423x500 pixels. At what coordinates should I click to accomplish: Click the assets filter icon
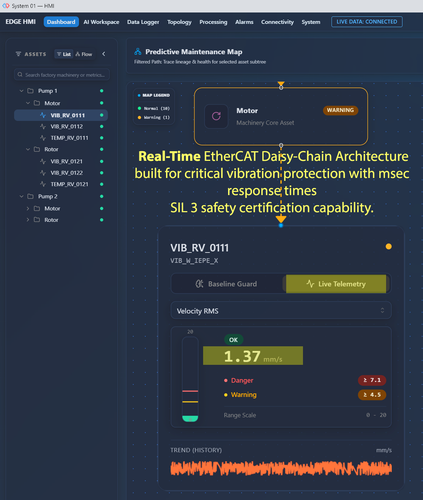click(18, 54)
